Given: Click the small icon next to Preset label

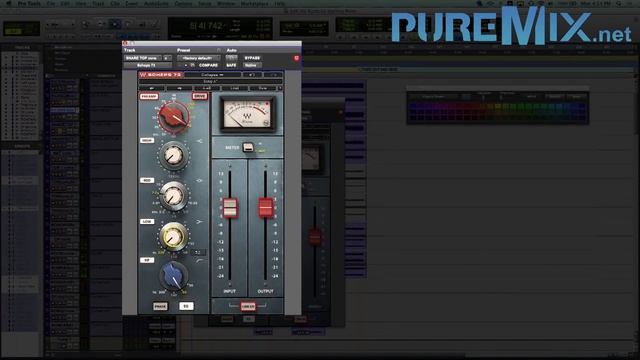Looking at the screenshot, I should point(219,50).
